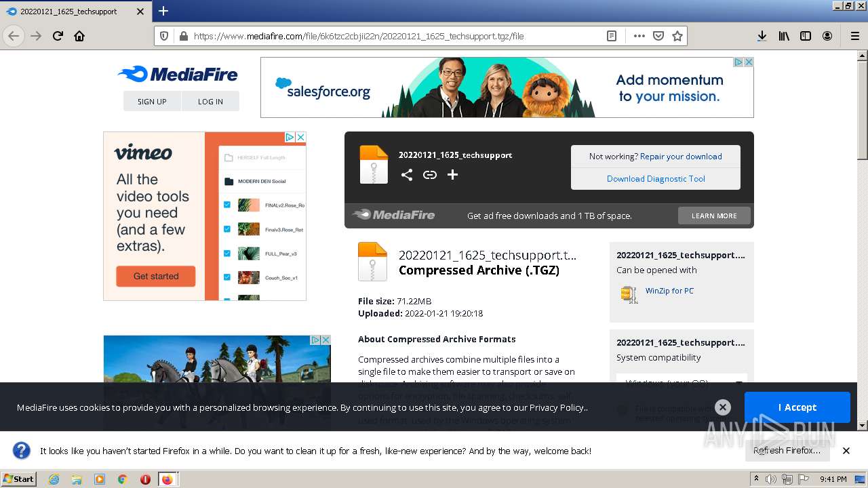This screenshot has width=868, height=488.
Task: Click the 20220121_1625_techsupport.t... file name heading
Action: (x=488, y=255)
